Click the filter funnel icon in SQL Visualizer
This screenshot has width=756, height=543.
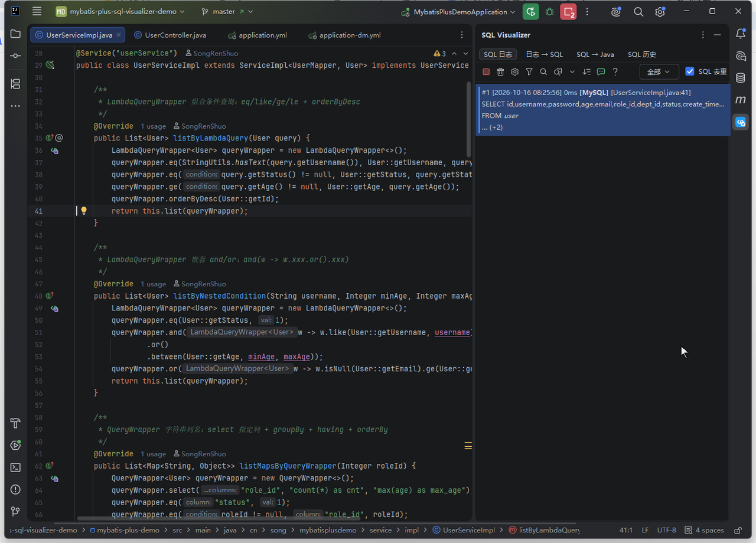529,71
